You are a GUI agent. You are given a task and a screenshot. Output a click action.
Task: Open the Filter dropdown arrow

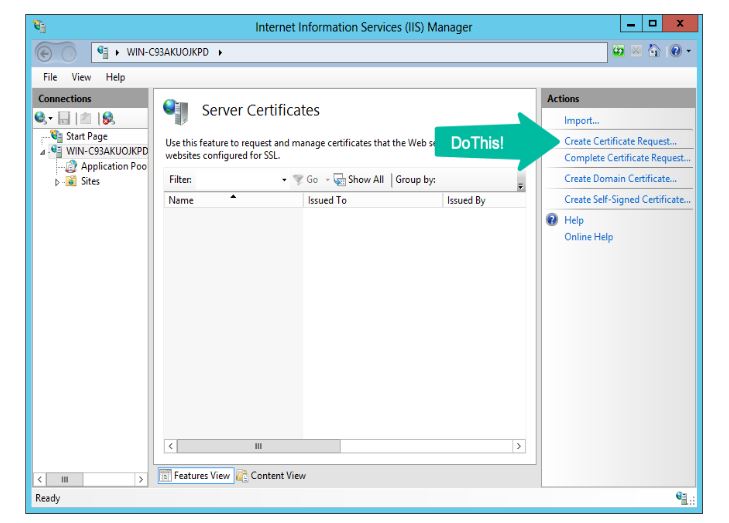click(284, 180)
